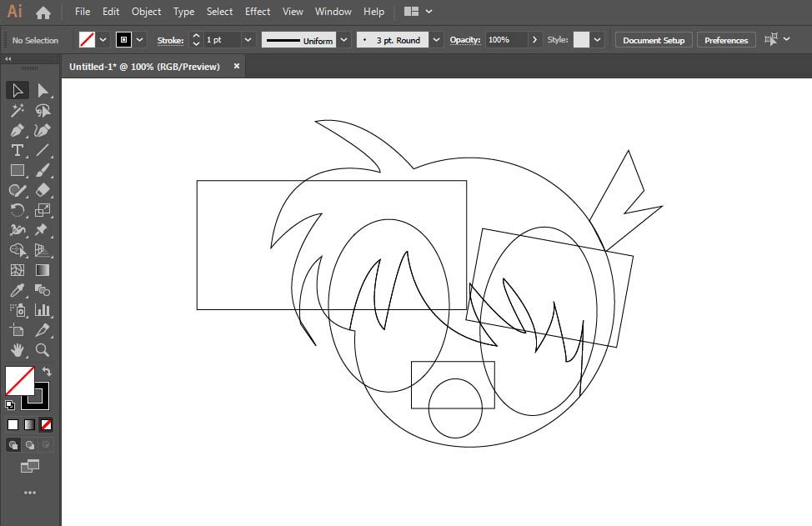Open the Window menu
Viewport: 812px width, 526px height.
point(333,12)
